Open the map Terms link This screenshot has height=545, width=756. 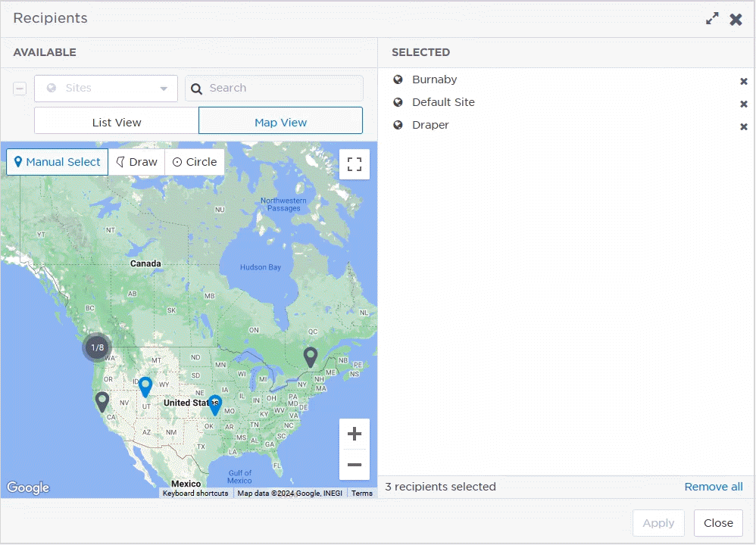[x=361, y=494]
